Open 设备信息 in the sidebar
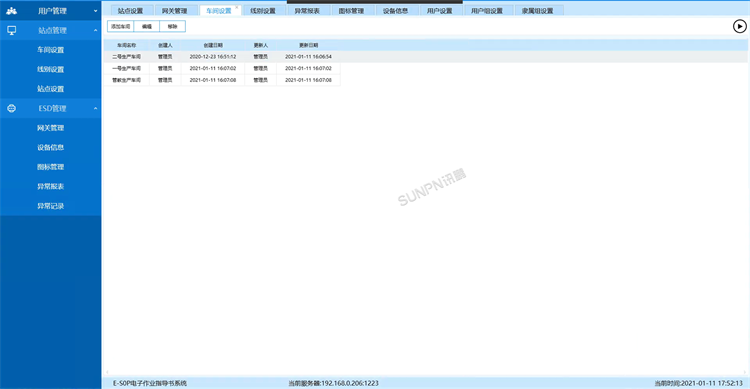Image resolution: width=750 pixels, height=389 pixels. click(x=51, y=147)
